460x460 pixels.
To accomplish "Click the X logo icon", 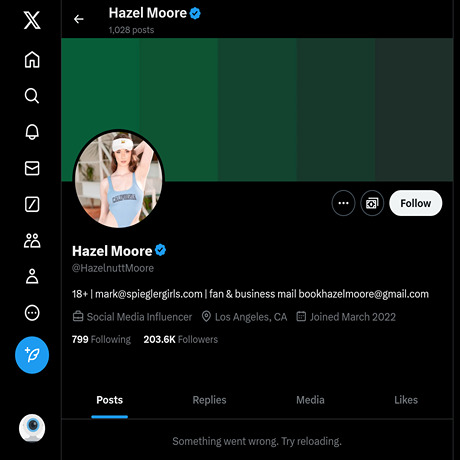I will [32, 20].
